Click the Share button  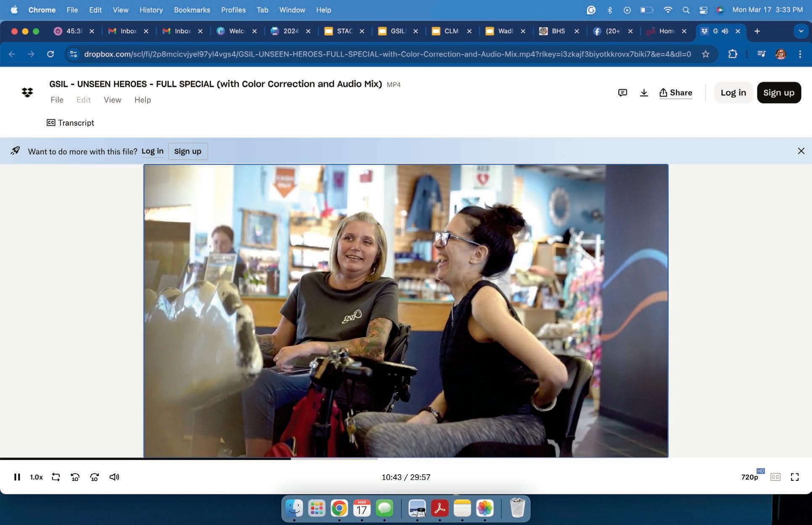click(675, 92)
